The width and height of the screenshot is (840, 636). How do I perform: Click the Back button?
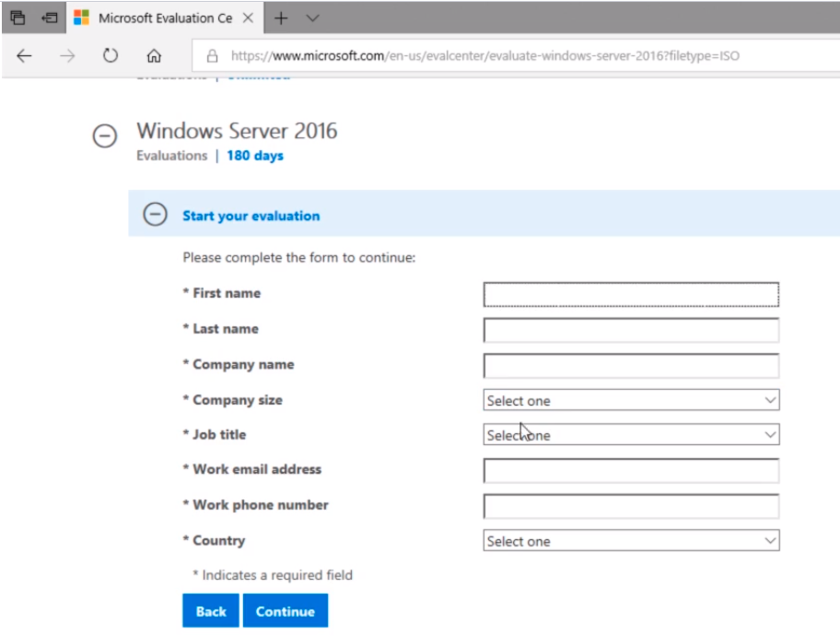211,610
